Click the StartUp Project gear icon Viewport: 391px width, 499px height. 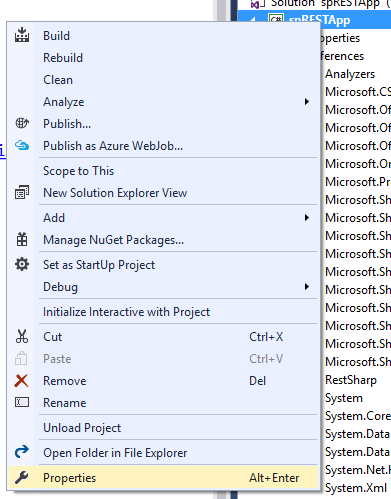(22, 265)
